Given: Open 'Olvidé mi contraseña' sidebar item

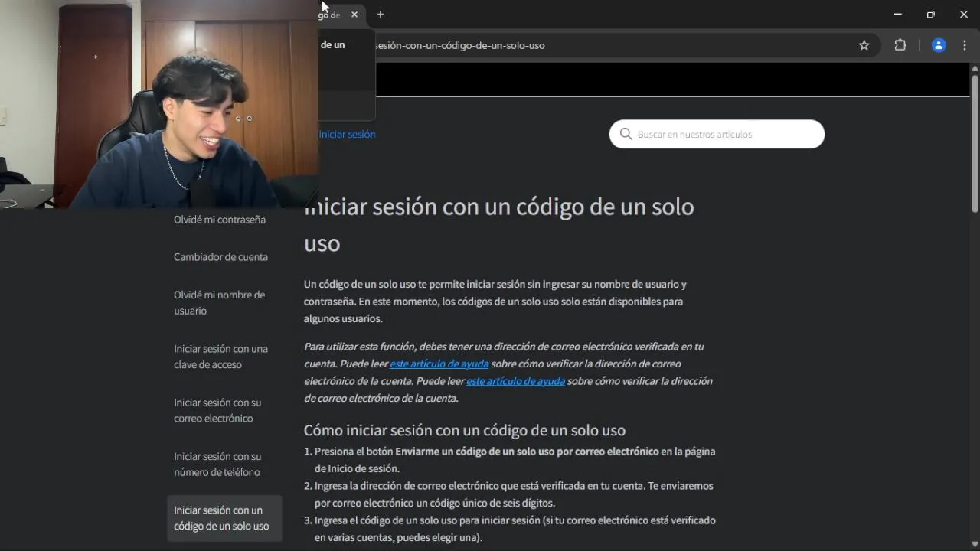Looking at the screenshot, I should pos(220,220).
